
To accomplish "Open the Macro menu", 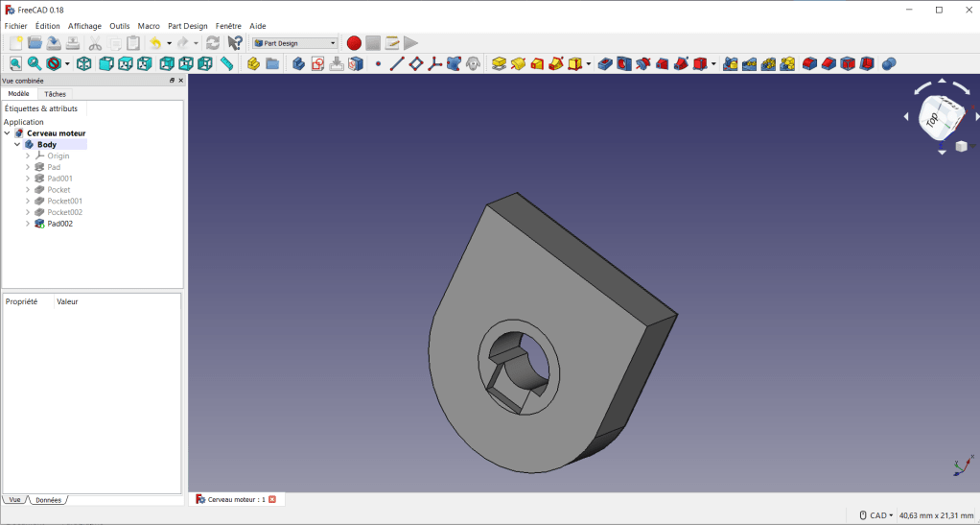I will [149, 26].
